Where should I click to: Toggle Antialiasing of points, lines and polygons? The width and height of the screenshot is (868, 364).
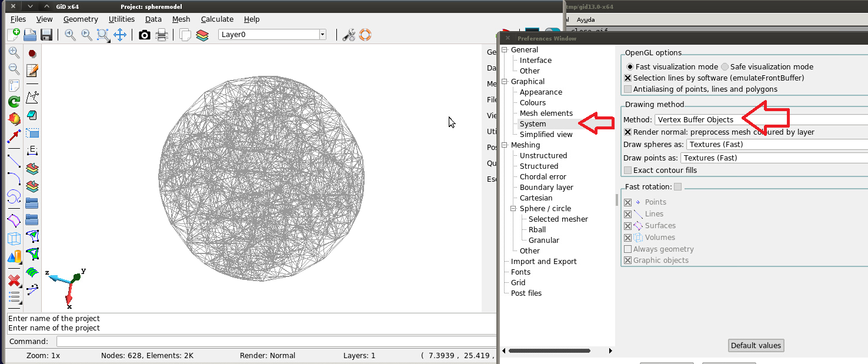point(628,89)
